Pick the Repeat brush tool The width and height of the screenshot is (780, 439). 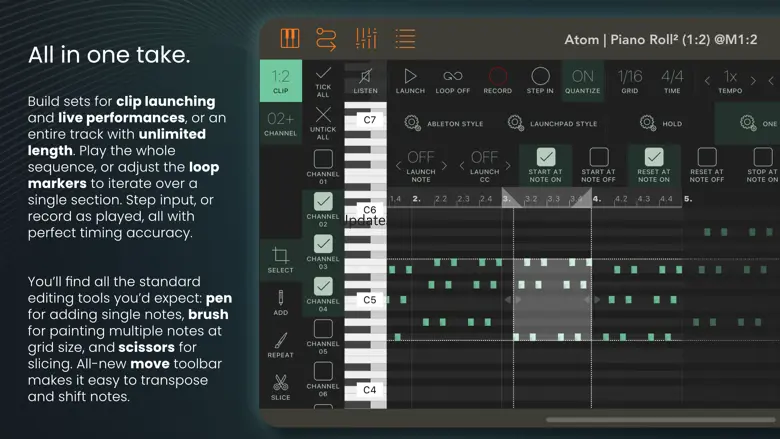pos(281,344)
